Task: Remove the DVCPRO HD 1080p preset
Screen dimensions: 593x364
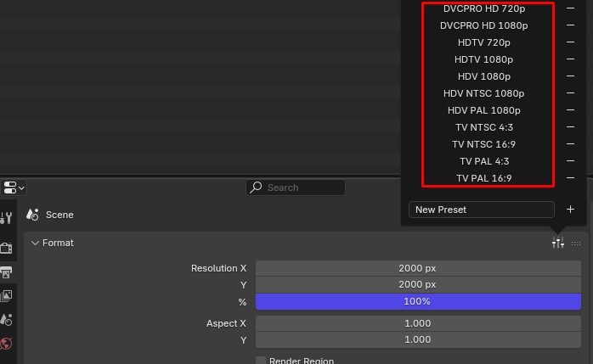Action: click(x=570, y=25)
